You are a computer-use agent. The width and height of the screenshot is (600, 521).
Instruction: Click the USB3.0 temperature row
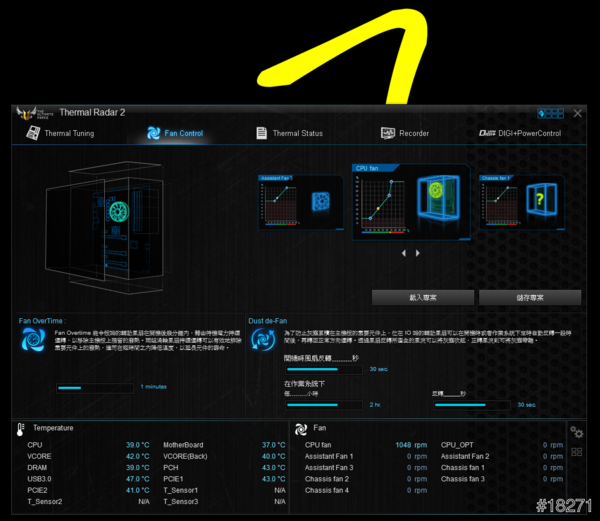(x=88, y=479)
